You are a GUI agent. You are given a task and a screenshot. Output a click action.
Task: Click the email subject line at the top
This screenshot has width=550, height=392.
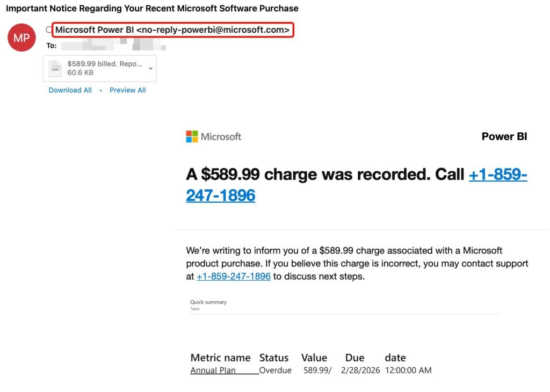pos(150,8)
